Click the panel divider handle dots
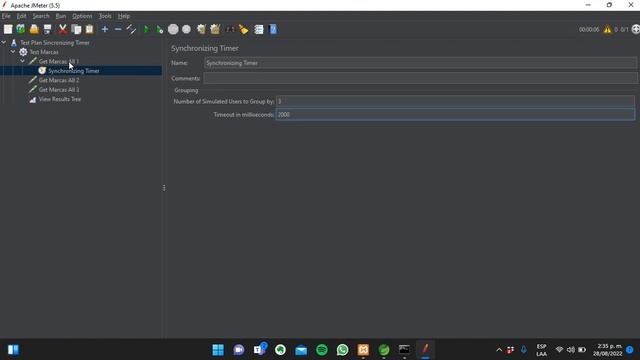The width and height of the screenshot is (640, 360). click(x=164, y=188)
